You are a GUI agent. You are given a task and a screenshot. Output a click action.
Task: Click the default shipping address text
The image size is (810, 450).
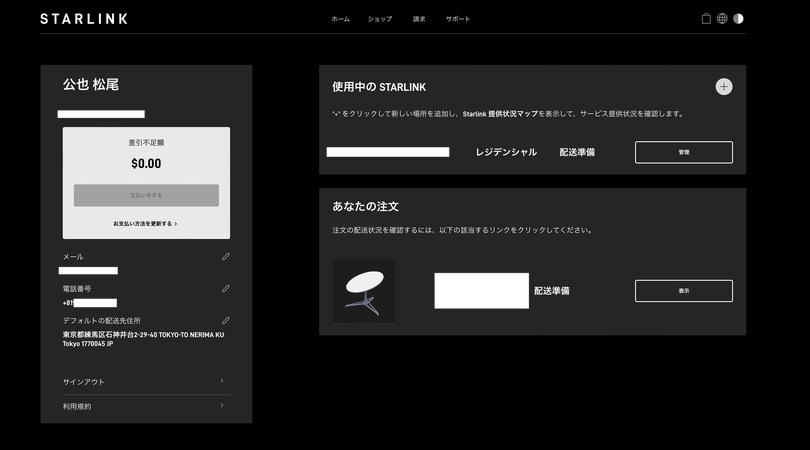pos(144,339)
